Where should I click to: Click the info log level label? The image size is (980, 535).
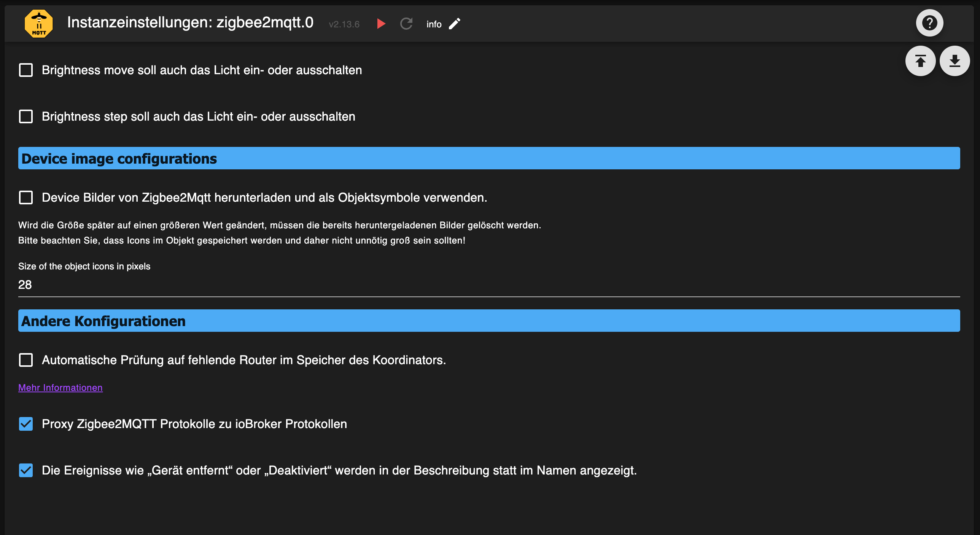pyautogui.click(x=434, y=24)
